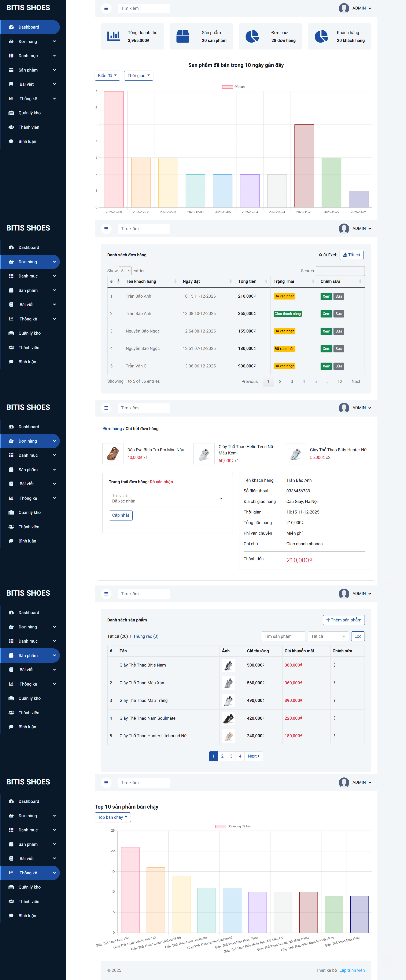
Task: Toggle the Đã bán chart legend
Action: 233,87
